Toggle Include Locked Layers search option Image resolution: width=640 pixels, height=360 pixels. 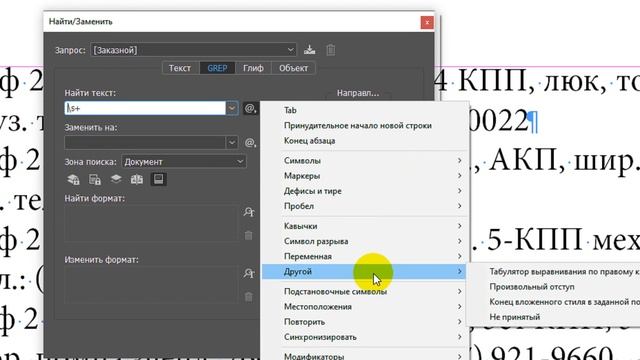pyautogui.click(x=73, y=179)
